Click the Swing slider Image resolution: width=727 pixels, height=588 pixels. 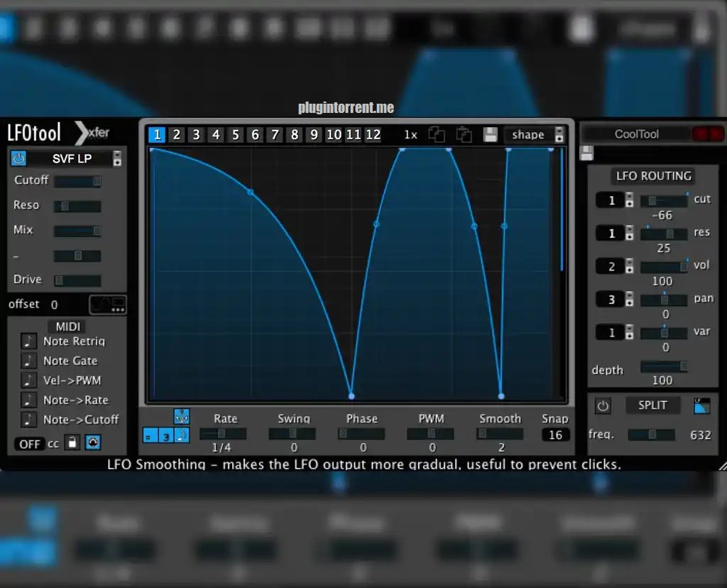292,434
